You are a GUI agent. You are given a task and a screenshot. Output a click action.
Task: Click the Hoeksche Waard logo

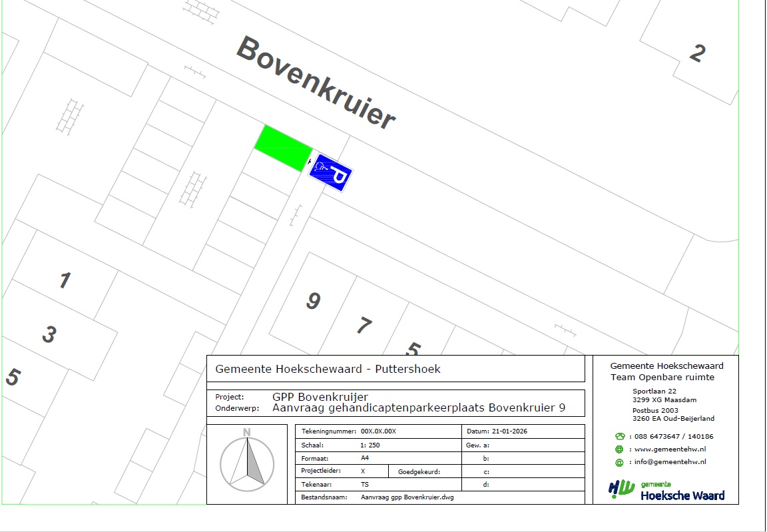[666, 491]
